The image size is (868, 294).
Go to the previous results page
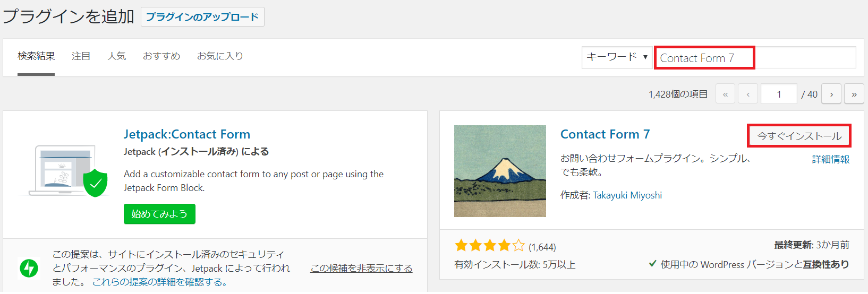click(748, 94)
